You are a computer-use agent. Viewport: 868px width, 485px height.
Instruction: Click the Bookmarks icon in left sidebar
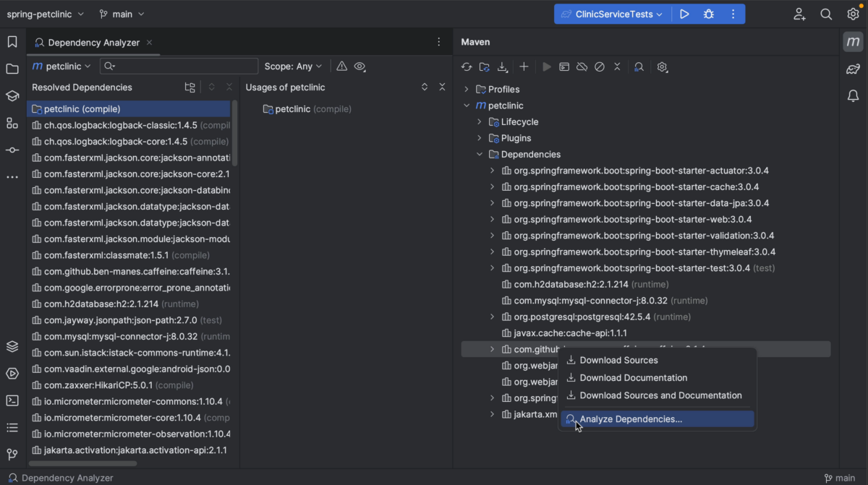pyautogui.click(x=12, y=41)
